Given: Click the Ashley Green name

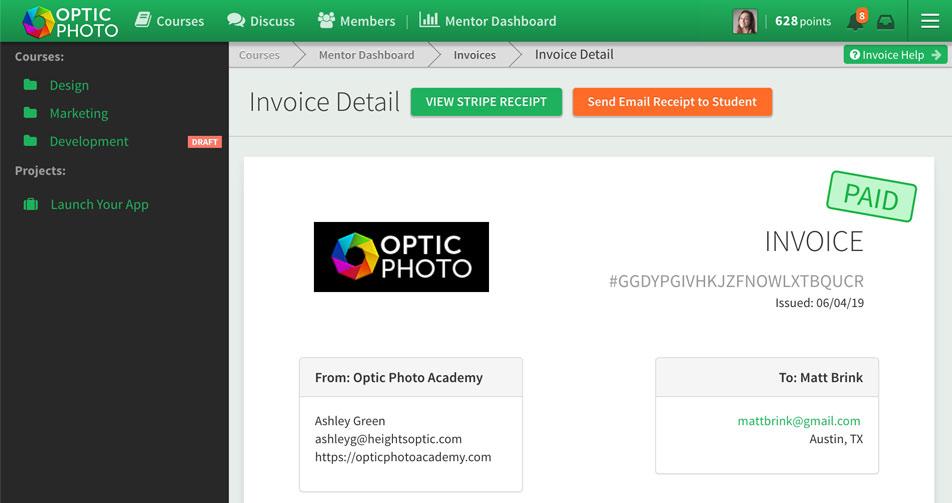Looking at the screenshot, I should pos(350,421).
